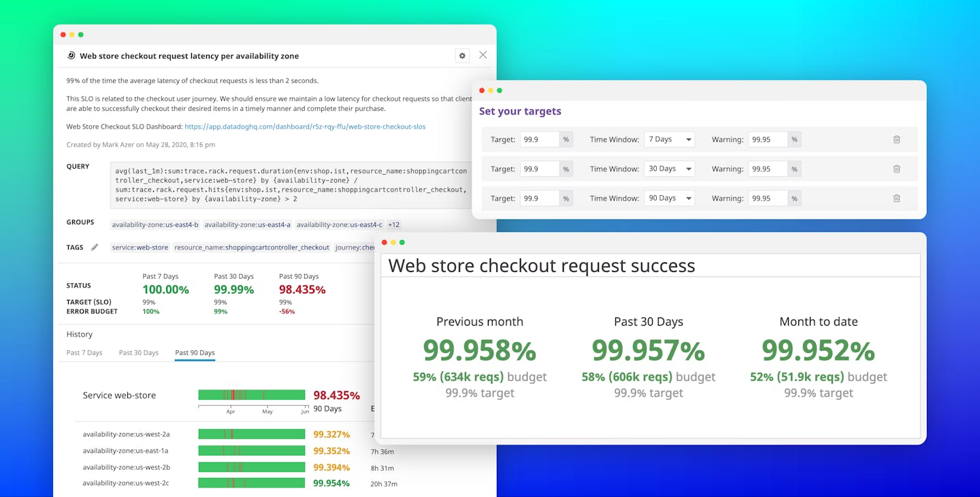Open the 30 Days time window dropdown
Screen dimensions: 980x497
tap(669, 169)
